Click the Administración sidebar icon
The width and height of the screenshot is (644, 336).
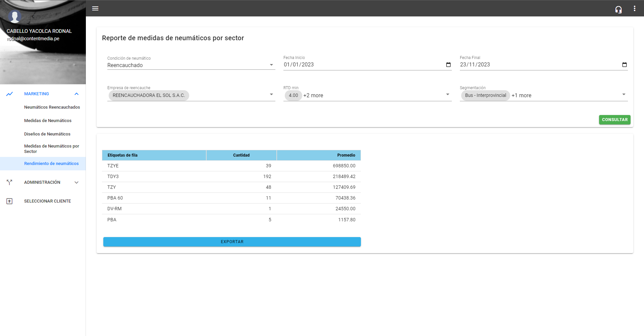(9, 182)
